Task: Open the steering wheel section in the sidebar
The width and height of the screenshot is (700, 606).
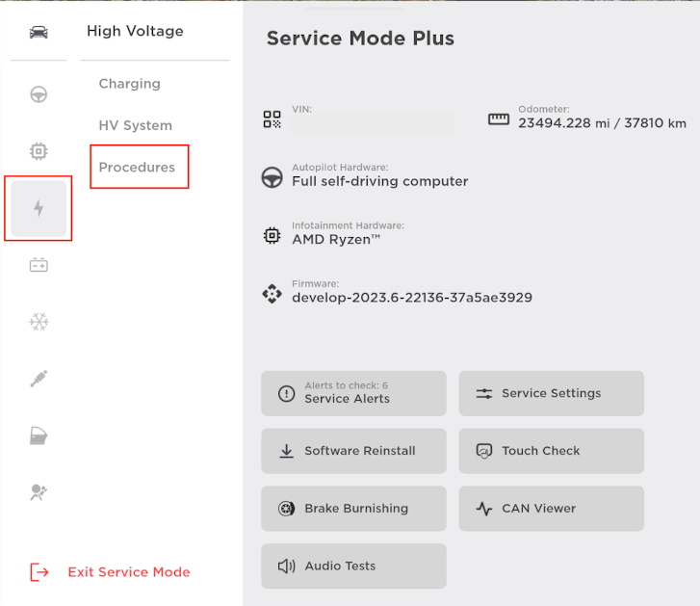Action: point(39,94)
